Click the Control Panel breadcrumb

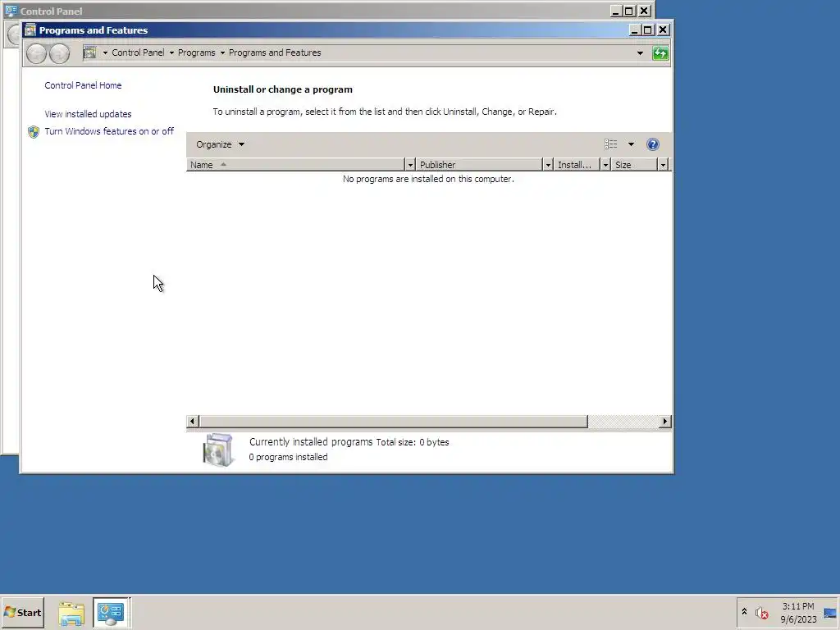click(x=138, y=52)
